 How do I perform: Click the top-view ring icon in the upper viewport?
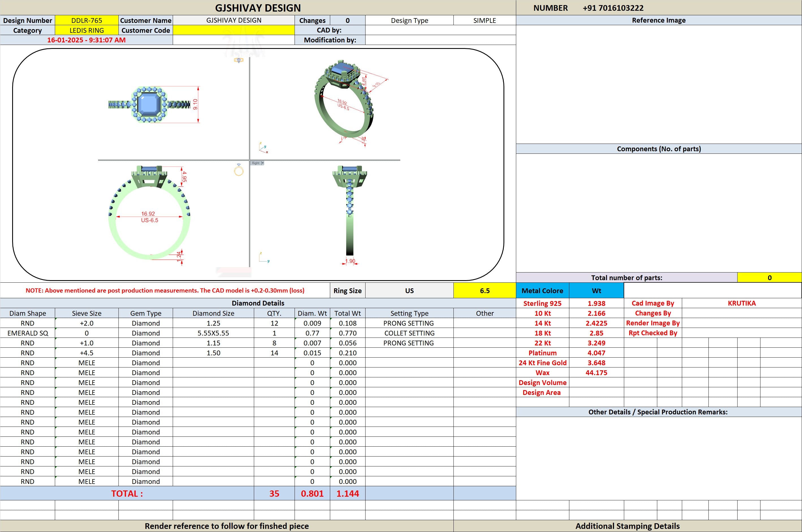[x=239, y=60]
